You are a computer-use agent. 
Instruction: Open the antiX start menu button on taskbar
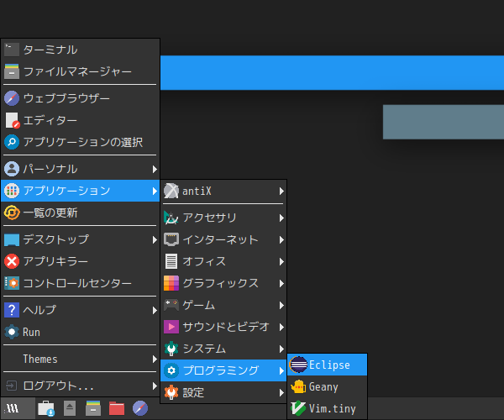coord(18,408)
